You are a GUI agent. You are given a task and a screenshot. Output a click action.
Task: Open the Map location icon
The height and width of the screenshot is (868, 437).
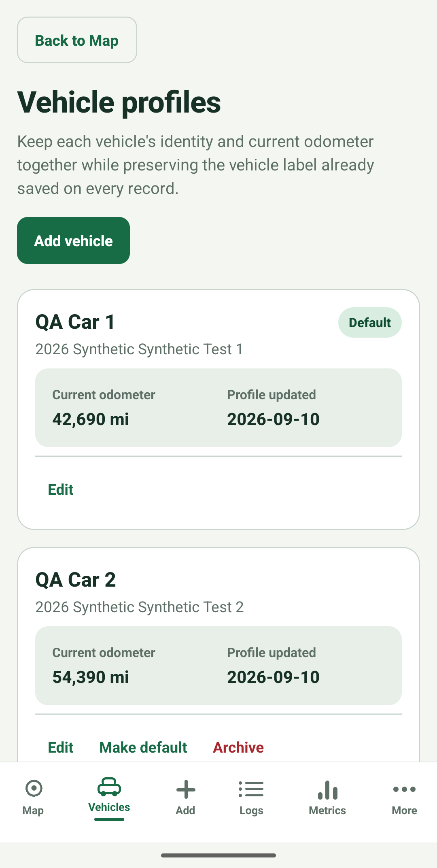(x=34, y=788)
